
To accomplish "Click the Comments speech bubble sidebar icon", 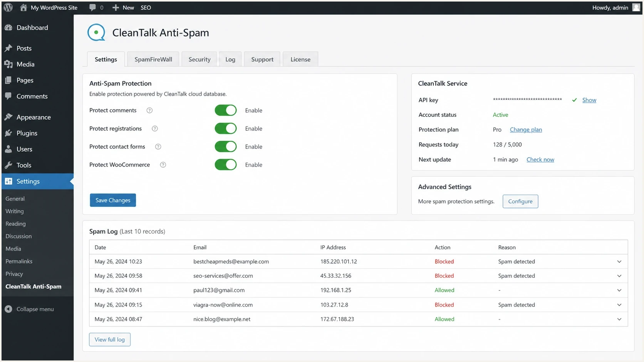I will pyautogui.click(x=8, y=96).
